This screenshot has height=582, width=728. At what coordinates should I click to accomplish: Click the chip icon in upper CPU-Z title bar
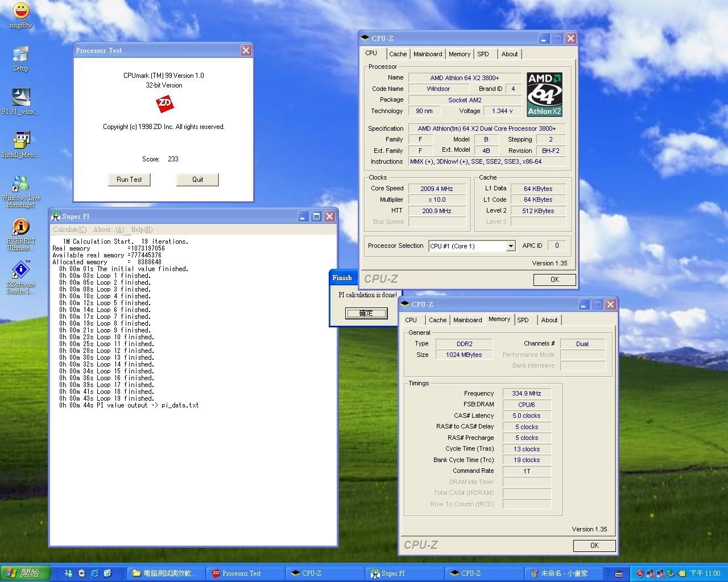(365, 38)
